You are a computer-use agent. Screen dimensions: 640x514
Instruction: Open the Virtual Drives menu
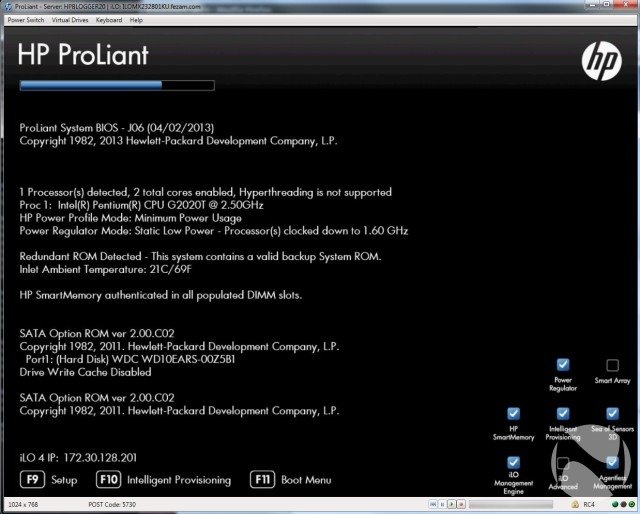[70, 20]
